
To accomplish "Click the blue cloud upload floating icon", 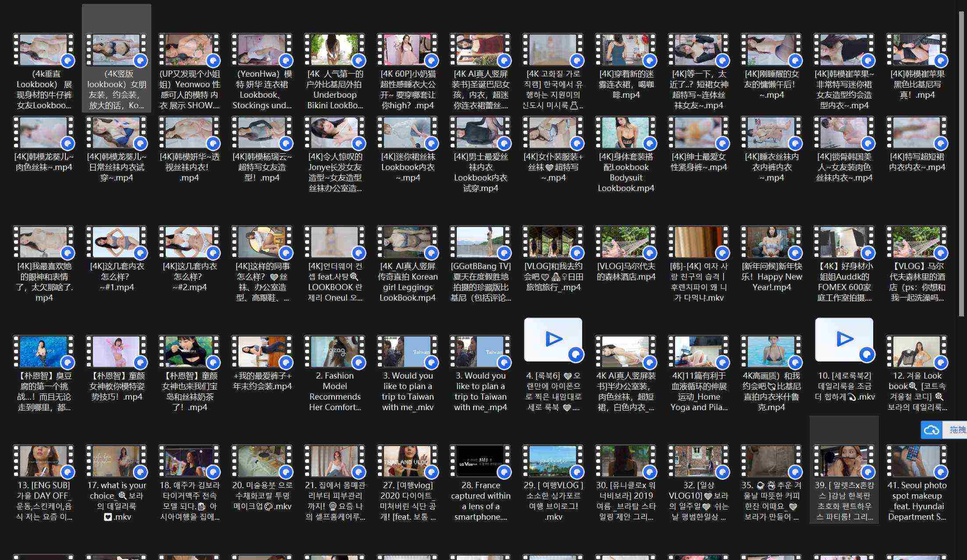I will pyautogui.click(x=931, y=430).
